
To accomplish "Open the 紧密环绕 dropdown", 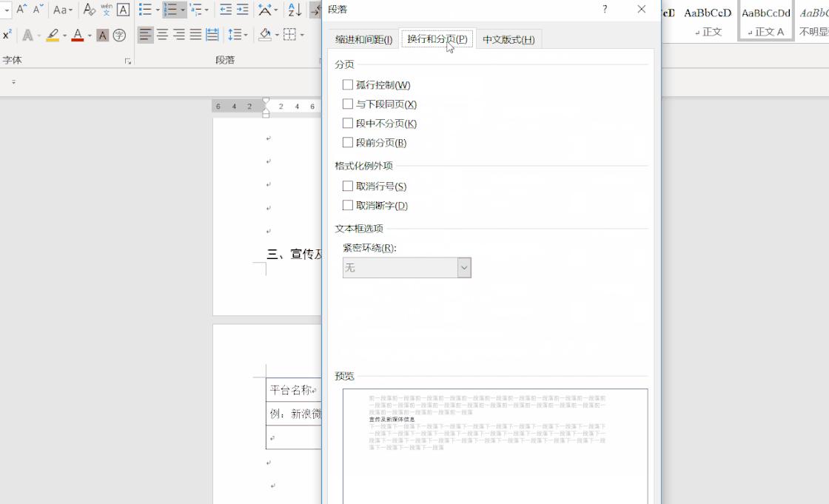I will [464, 267].
